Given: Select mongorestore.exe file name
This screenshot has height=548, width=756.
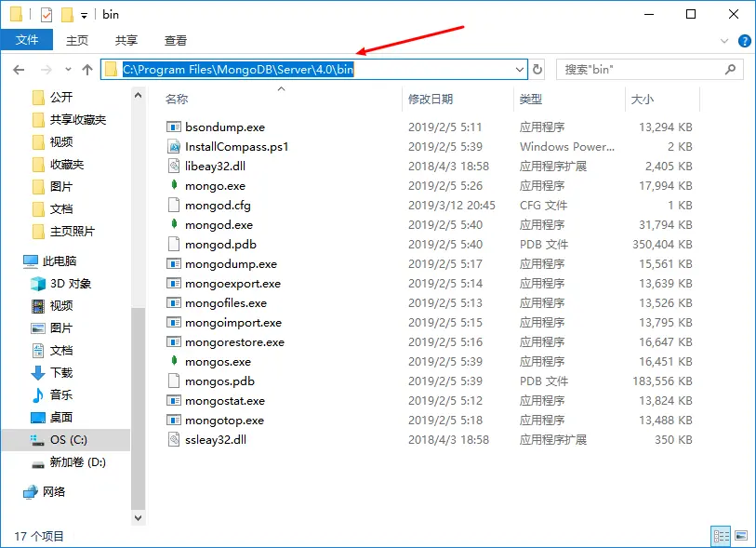Looking at the screenshot, I should pos(235,342).
